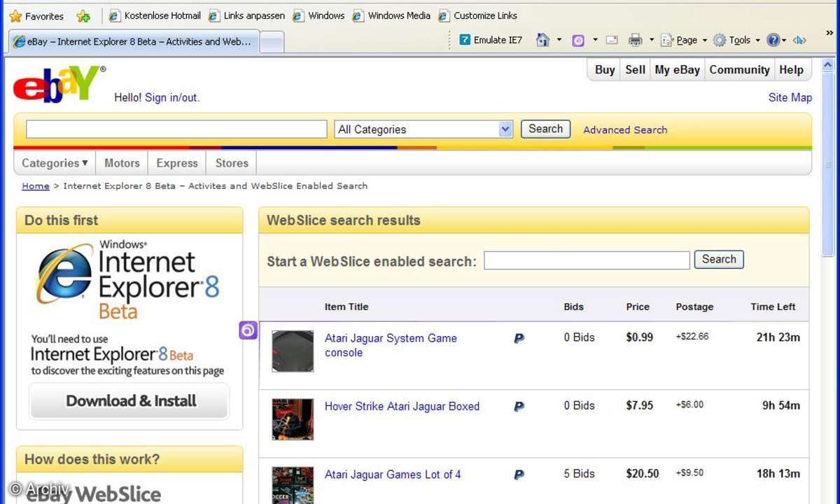
Task: Open the All Categories dropdown
Action: click(x=424, y=129)
